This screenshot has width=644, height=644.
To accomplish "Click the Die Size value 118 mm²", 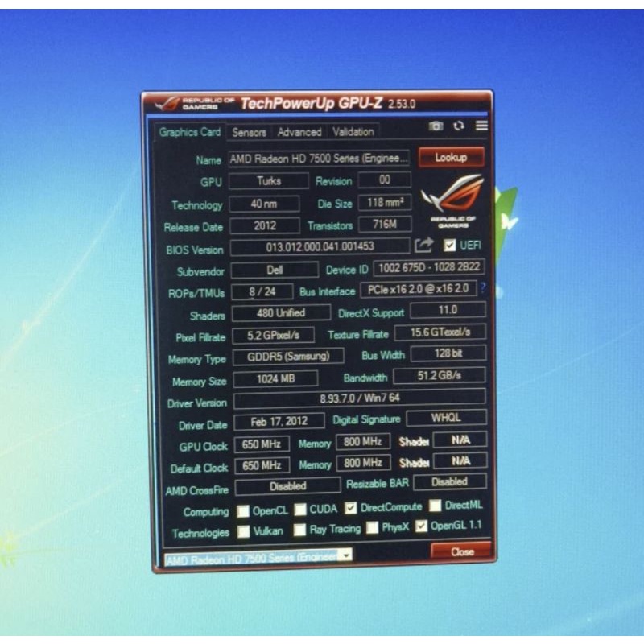I will pyautogui.click(x=385, y=203).
